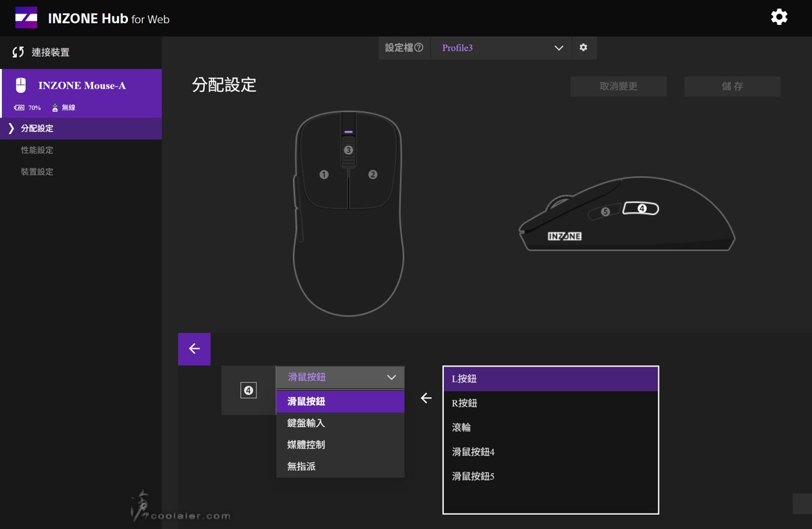
Task: Click the 儲存 save button
Action: tap(732, 87)
